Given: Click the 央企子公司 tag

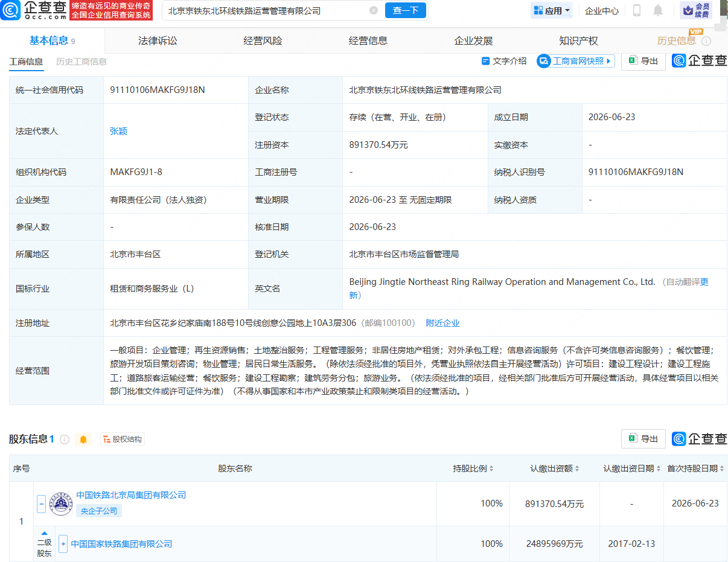Looking at the screenshot, I should [x=99, y=511].
